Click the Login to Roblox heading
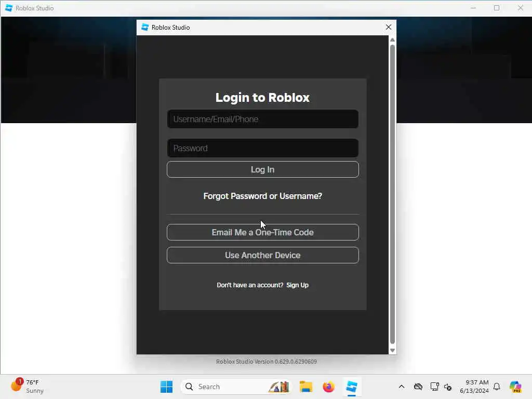The width and height of the screenshot is (532, 399). click(262, 98)
